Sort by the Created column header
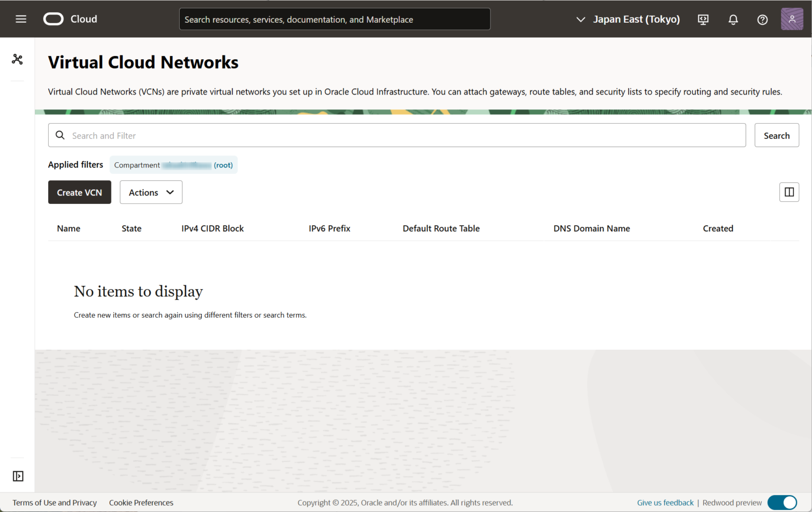The image size is (812, 512). click(717, 228)
